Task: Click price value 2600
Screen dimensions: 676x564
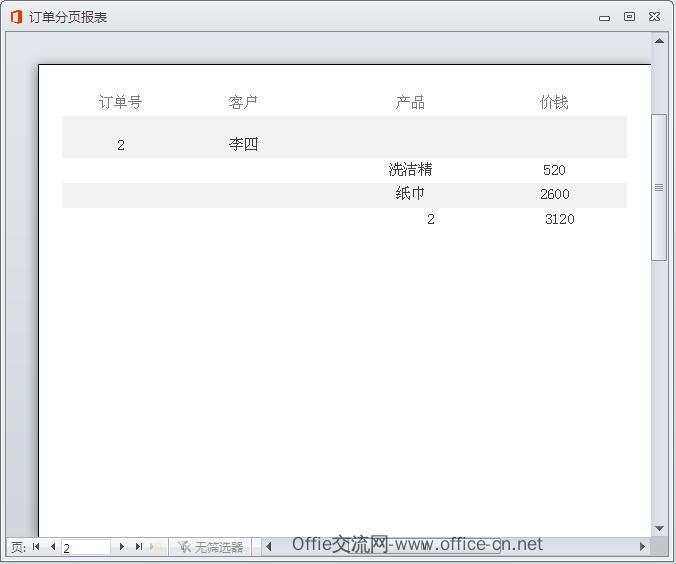Action: tap(555, 194)
